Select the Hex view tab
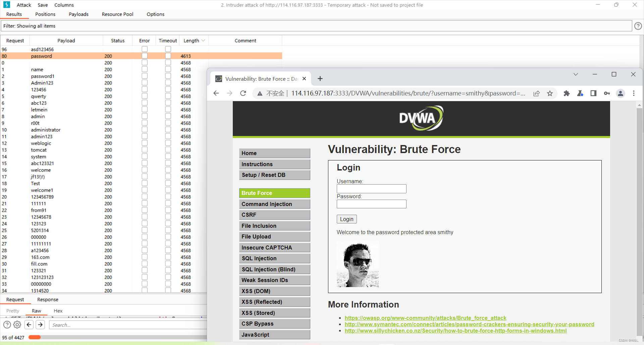This screenshot has height=345, width=644. tap(58, 311)
